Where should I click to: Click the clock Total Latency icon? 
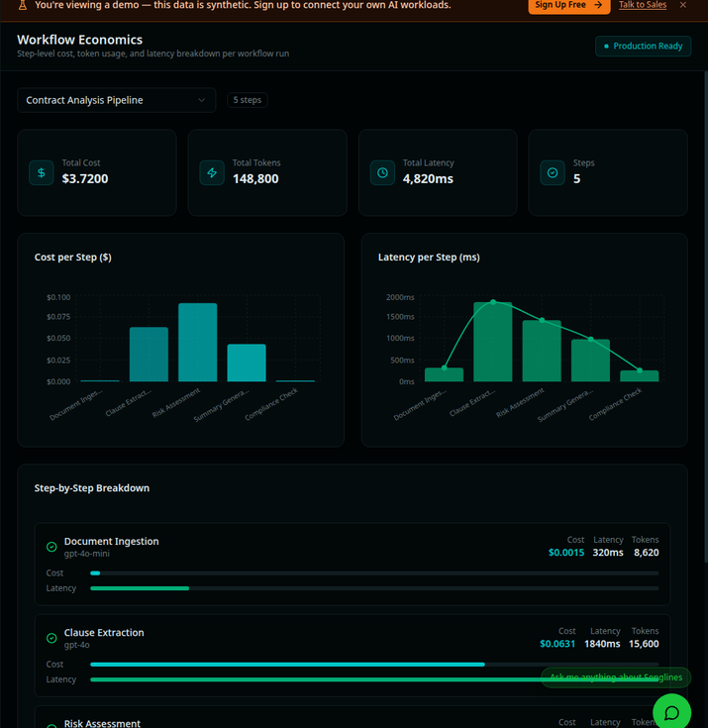[382, 172]
